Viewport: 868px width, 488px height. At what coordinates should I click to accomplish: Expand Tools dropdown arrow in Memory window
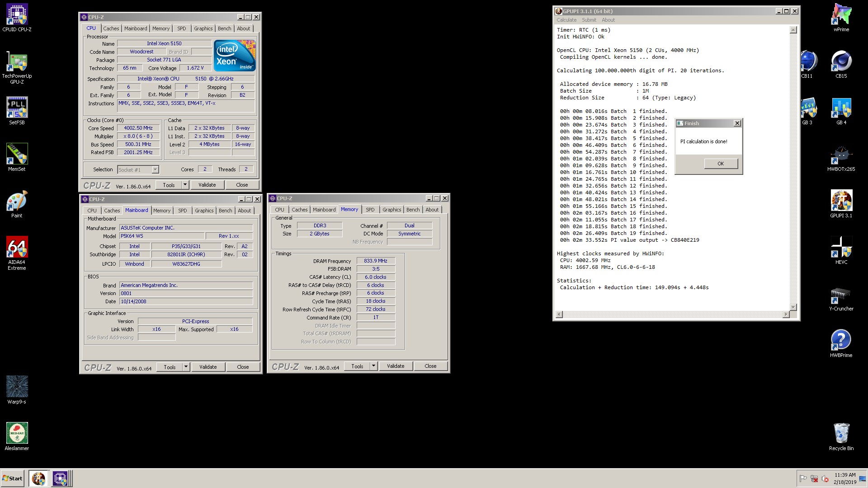[373, 366]
